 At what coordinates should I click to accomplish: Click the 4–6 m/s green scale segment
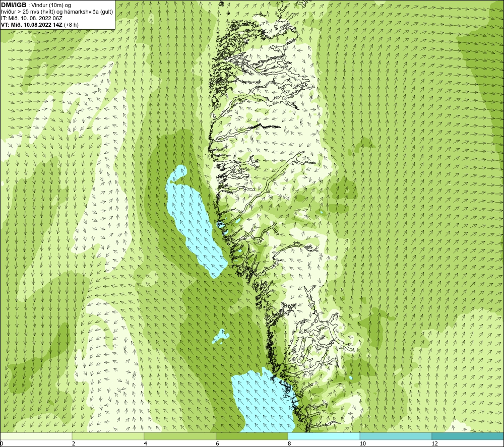(x=180, y=436)
